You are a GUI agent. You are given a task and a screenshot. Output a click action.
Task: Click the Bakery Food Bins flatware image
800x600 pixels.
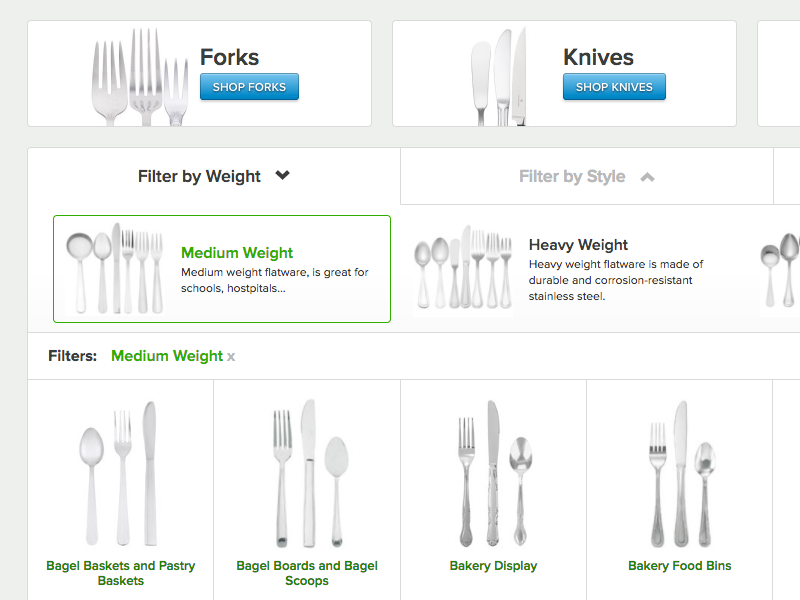pyautogui.click(x=679, y=472)
